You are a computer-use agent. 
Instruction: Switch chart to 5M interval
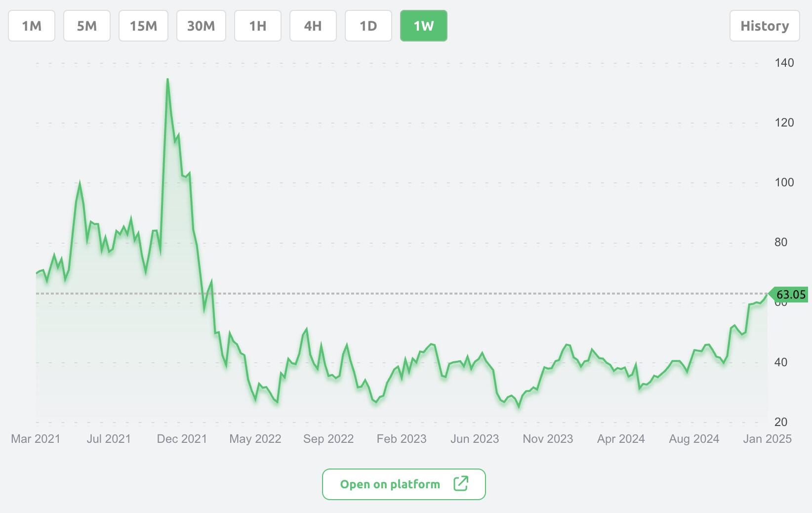[87, 26]
